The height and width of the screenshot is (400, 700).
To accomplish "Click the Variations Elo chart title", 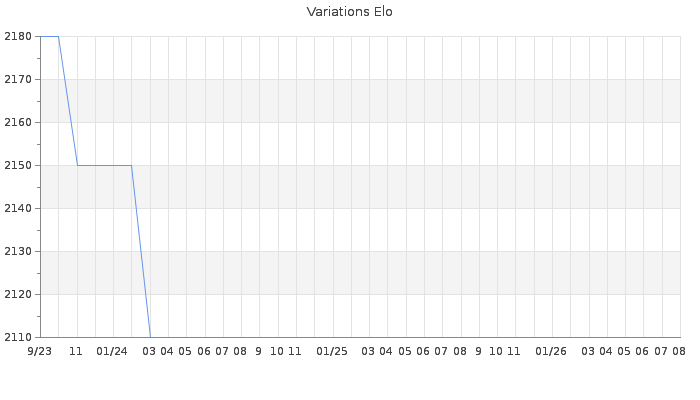I will point(350,12).
